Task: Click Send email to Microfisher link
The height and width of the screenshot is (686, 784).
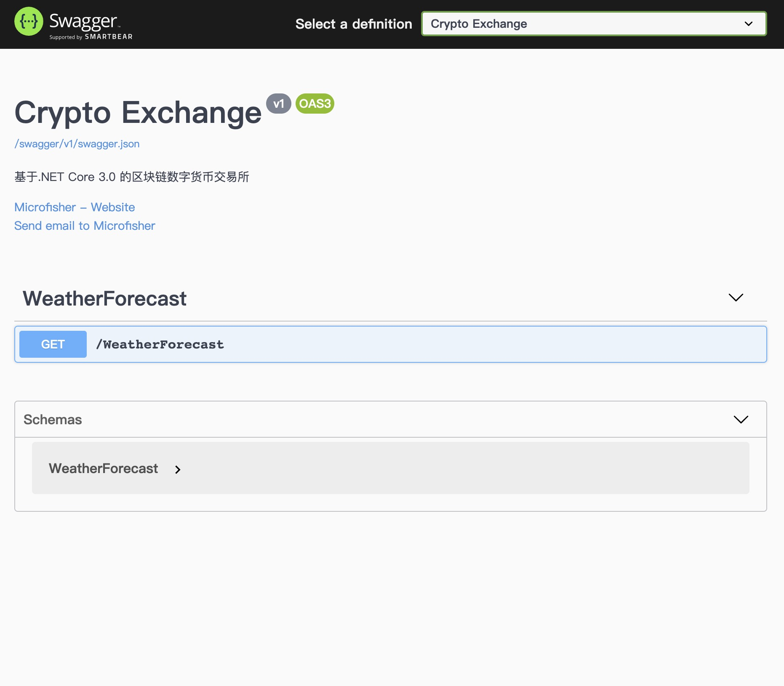Action: (x=85, y=226)
